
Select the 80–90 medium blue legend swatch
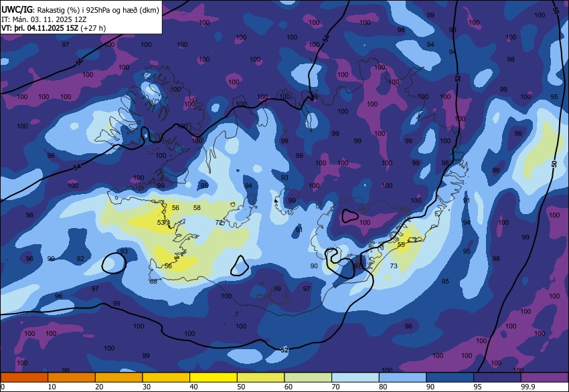[x=403, y=377]
